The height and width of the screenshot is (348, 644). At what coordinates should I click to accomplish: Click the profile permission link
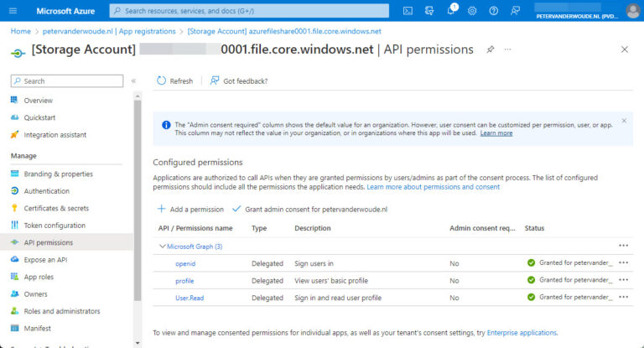click(x=184, y=280)
